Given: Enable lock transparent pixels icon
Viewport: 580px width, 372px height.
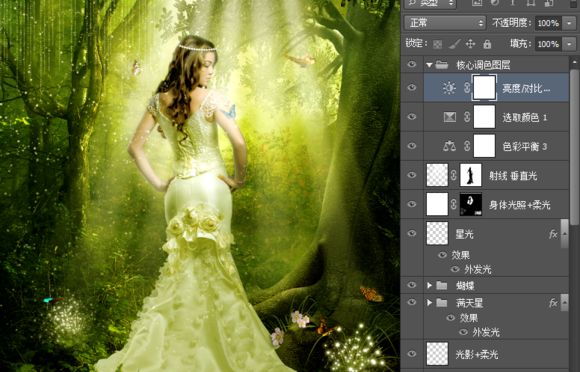Looking at the screenshot, I should tap(437, 44).
